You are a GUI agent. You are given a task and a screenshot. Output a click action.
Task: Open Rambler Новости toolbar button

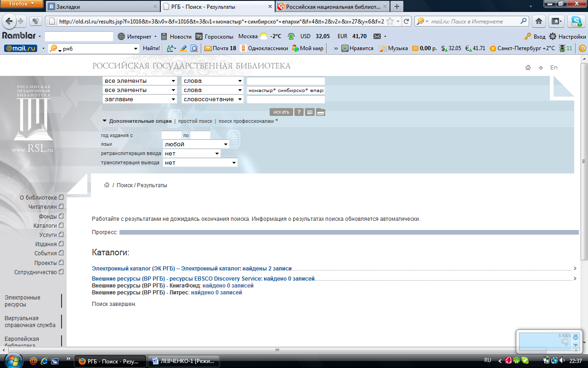176,36
